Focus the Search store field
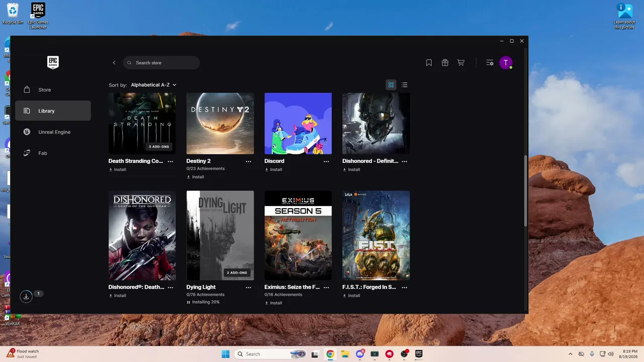The width and height of the screenshot is (644, 362). 161,63
